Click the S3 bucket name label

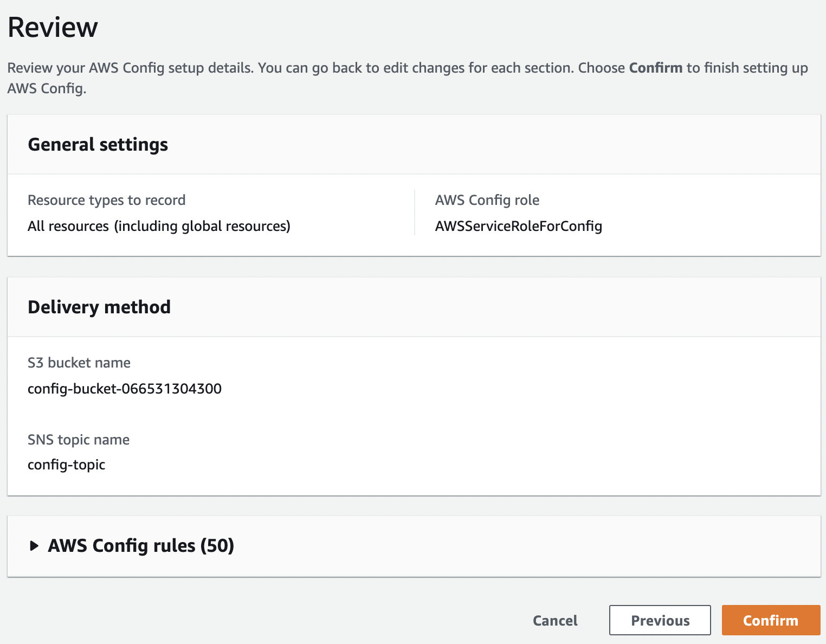tap(79, 363)
